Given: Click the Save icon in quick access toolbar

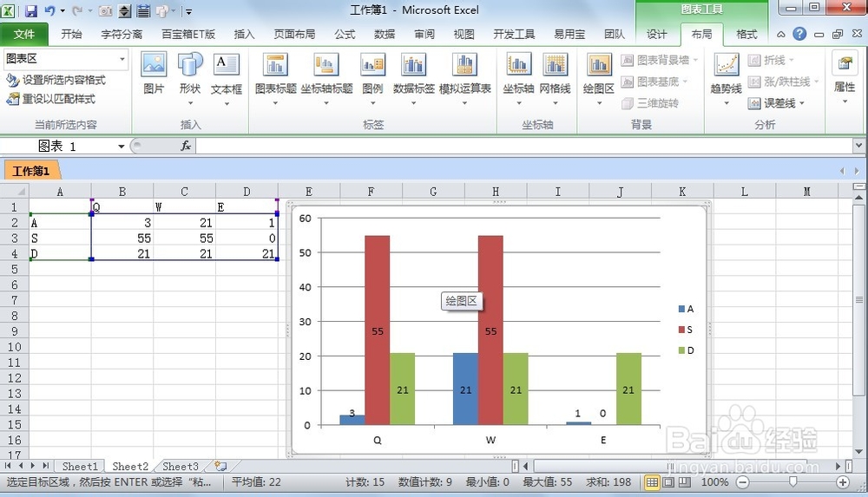Looking at the screenshot, I should click(30, 10).
